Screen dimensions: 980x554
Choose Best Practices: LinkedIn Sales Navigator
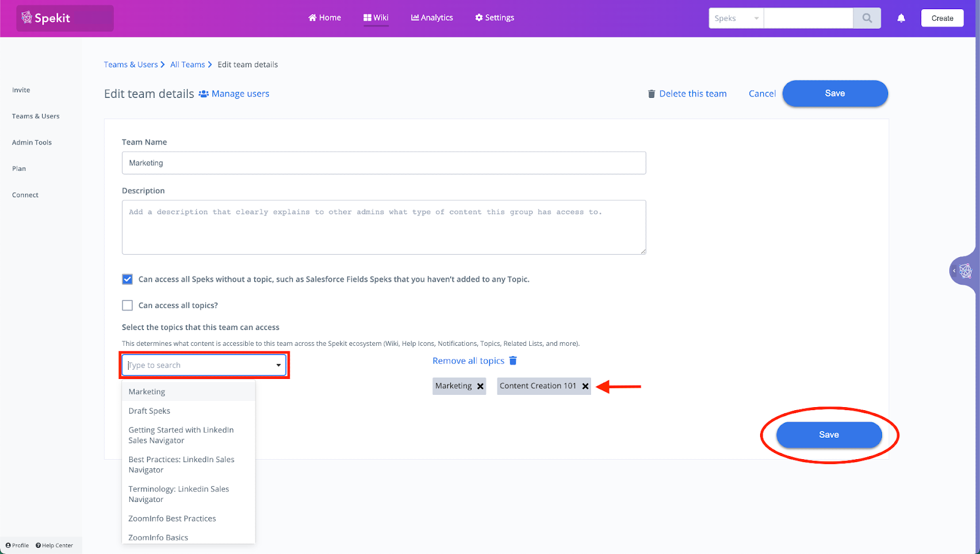pos(189,465)
